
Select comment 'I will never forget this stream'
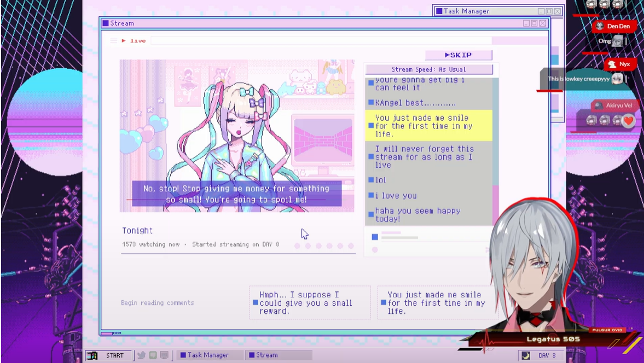click(x=428, y=157)
